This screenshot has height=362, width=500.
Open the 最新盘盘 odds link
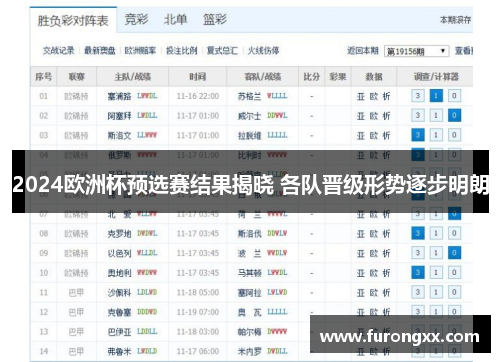(x=100, y=51)
